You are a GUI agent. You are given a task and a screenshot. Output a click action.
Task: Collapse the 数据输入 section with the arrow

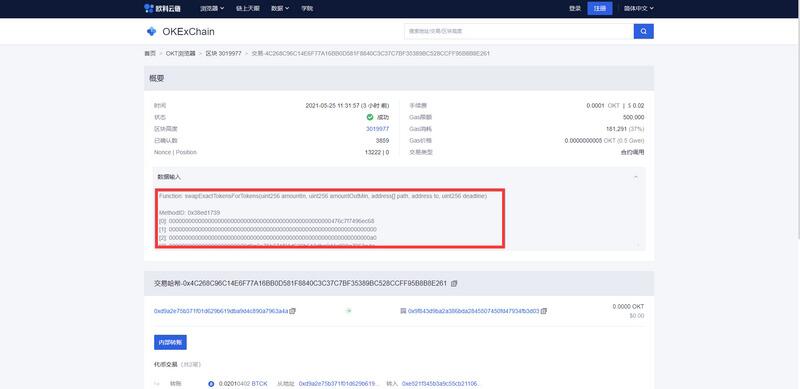tap(636, 177)
